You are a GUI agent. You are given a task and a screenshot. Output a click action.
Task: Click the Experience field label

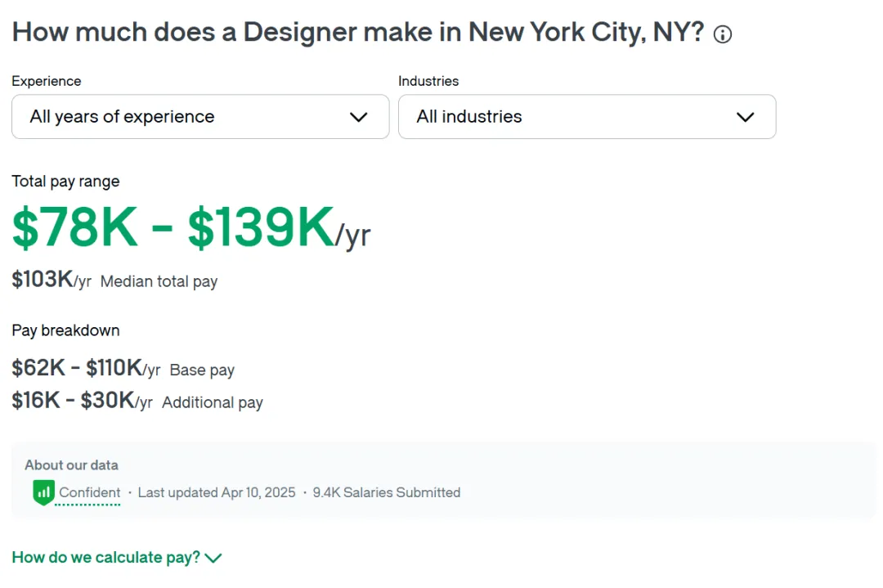[x=47, y=81]
